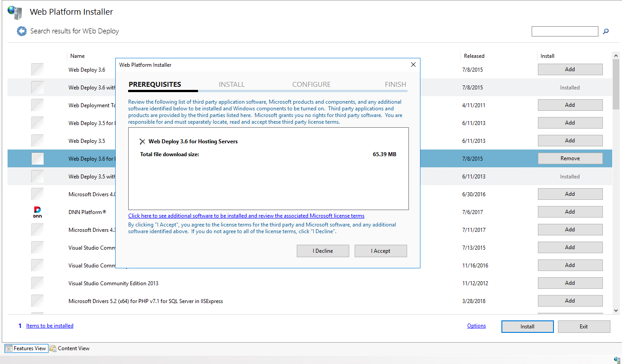622x364 pixels.
Task: Click the Web Deploy 3.6 row icon
Action: [37, 69]
